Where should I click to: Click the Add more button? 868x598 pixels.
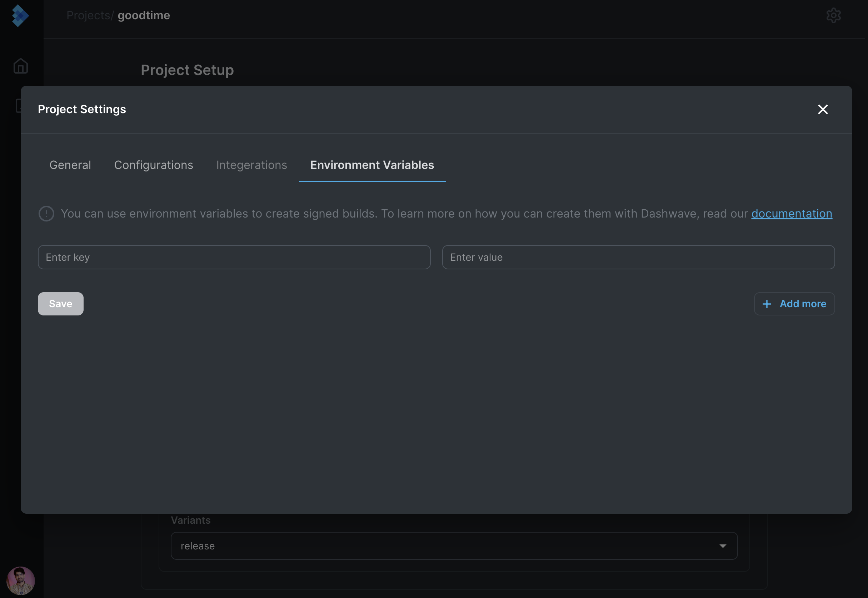coord(794,304)
